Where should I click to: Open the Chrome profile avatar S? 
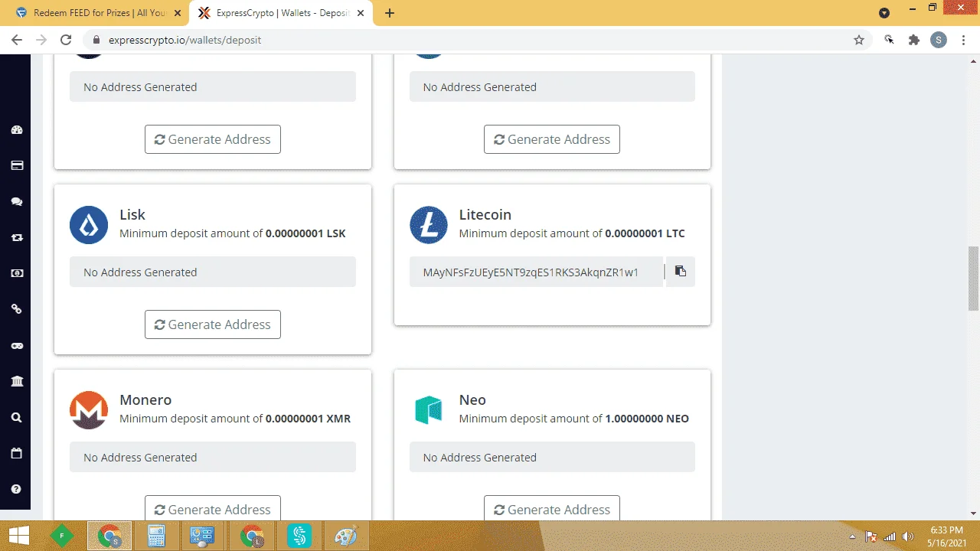coord(939,40)
